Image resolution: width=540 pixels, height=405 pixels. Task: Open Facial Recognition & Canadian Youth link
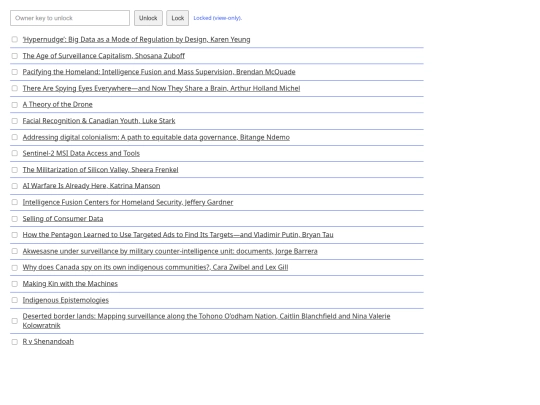99,121
